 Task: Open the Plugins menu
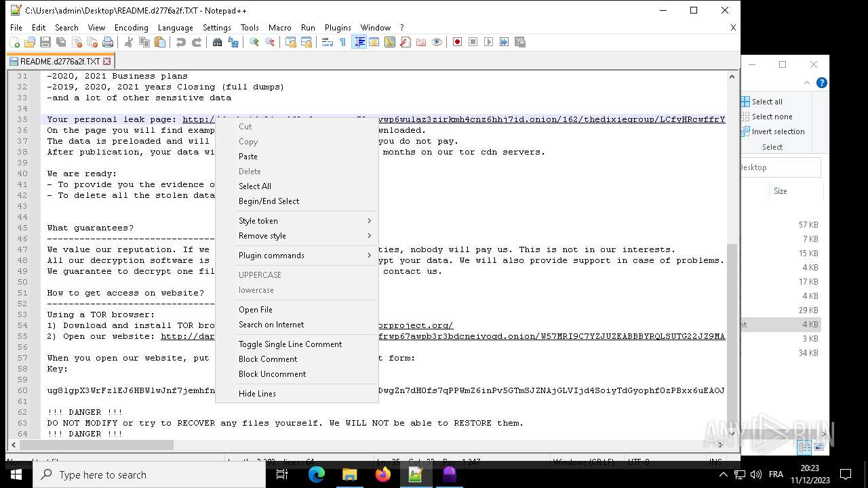click(338, 28)
